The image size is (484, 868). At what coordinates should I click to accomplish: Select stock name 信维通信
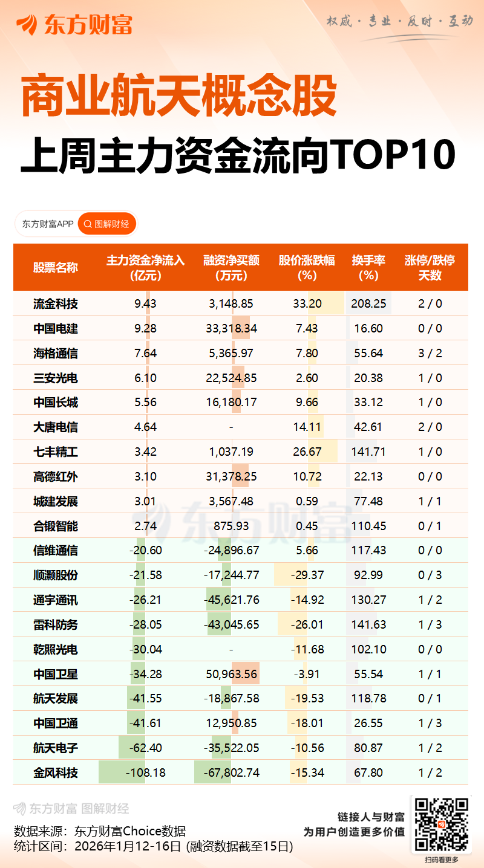click(x=55, y=550)
